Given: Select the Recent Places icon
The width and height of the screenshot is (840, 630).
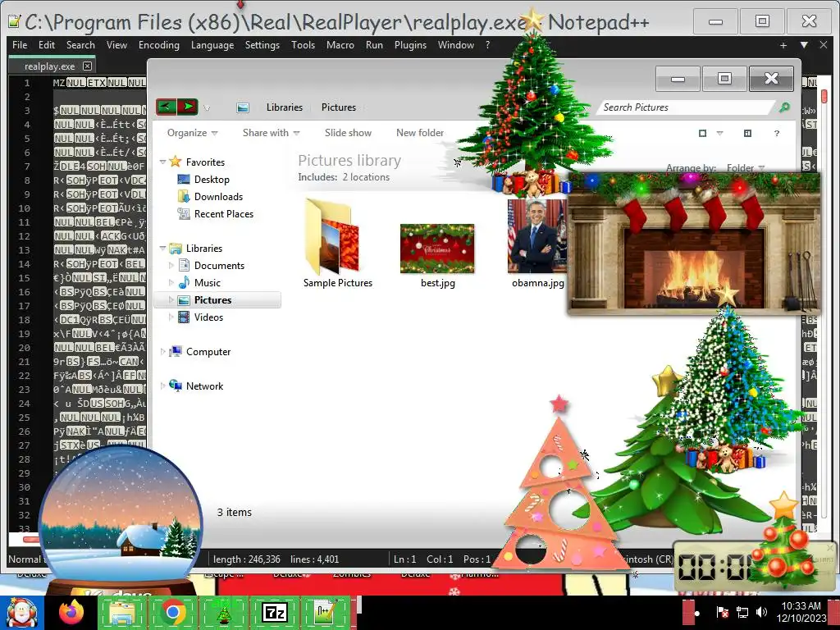Looking at the screenshot, I should pos(183,214).
